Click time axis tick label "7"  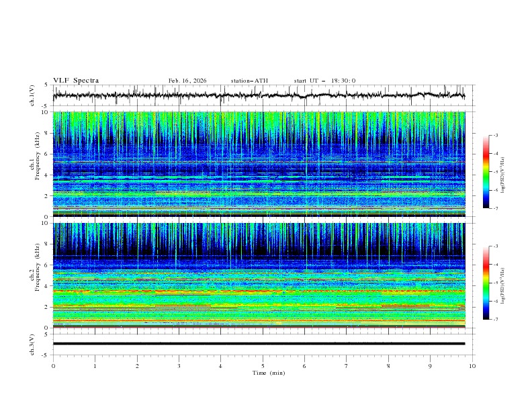(347, 366)
